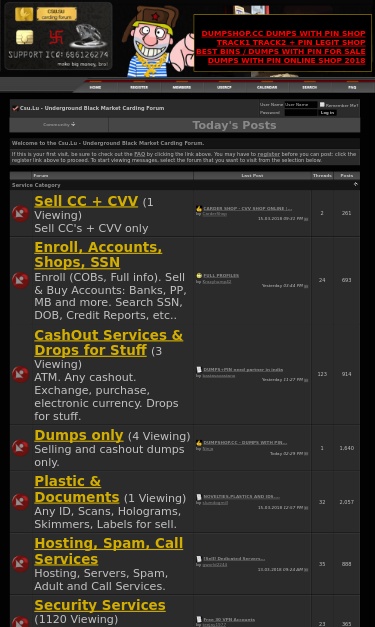Open the Today's Posts link

click(x=234, y=125)
